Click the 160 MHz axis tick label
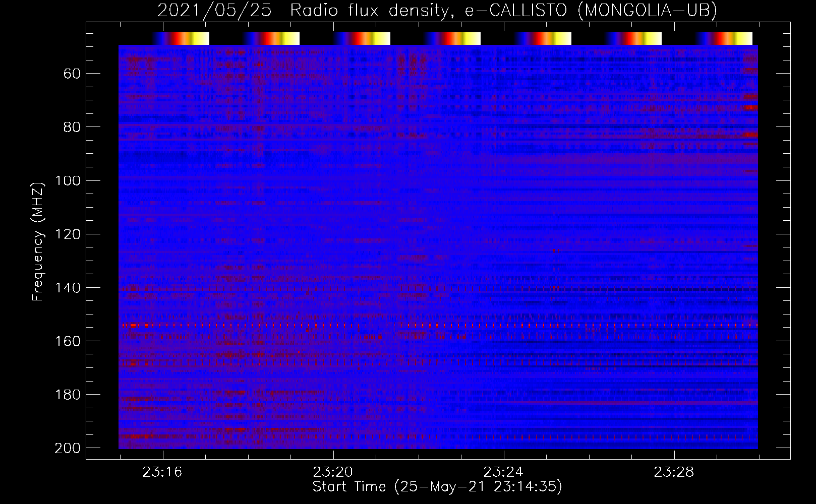816x504 pixels. (68, 341)
